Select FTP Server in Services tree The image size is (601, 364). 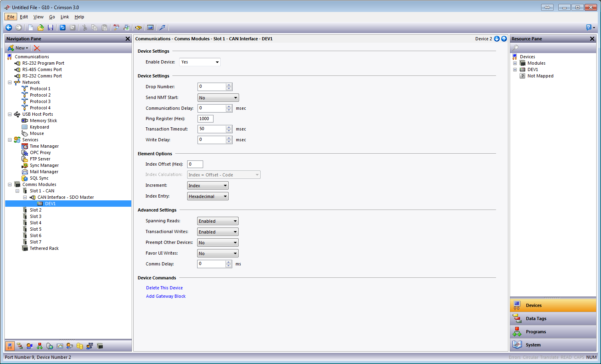[x=40, y=159]
